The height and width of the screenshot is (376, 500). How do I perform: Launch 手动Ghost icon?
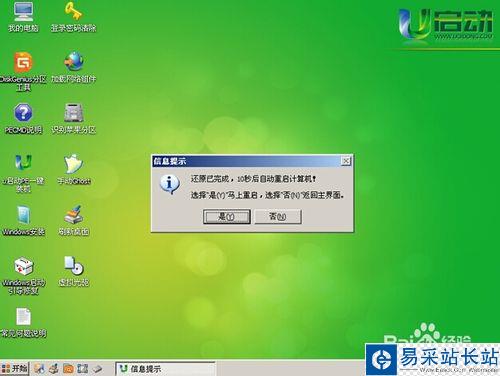(x=74, y=169)
